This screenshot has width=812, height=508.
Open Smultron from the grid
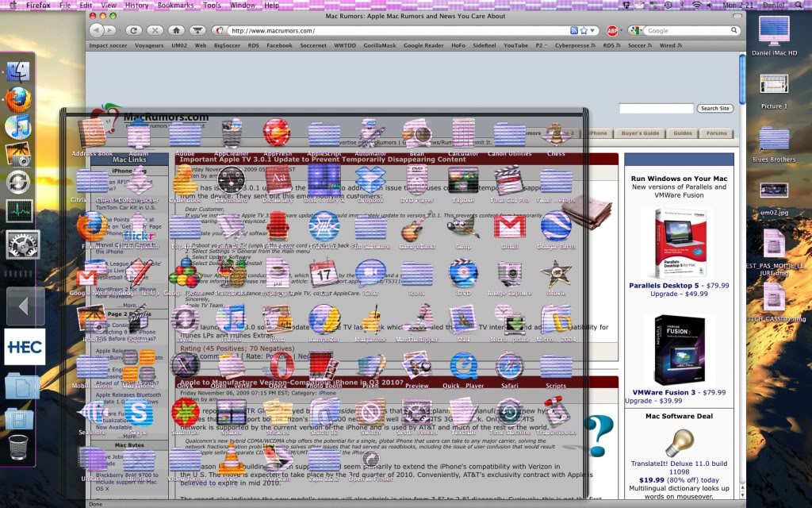(x=185, y=413)
